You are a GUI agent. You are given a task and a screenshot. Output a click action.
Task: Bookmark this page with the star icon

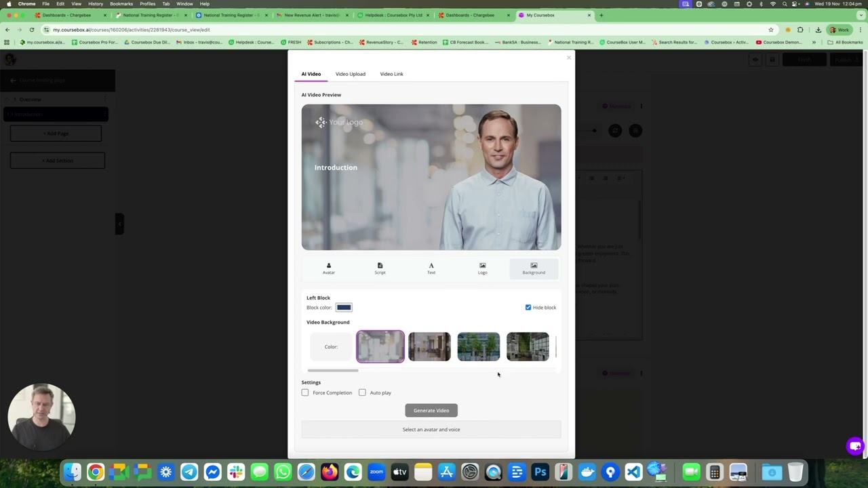771,30
